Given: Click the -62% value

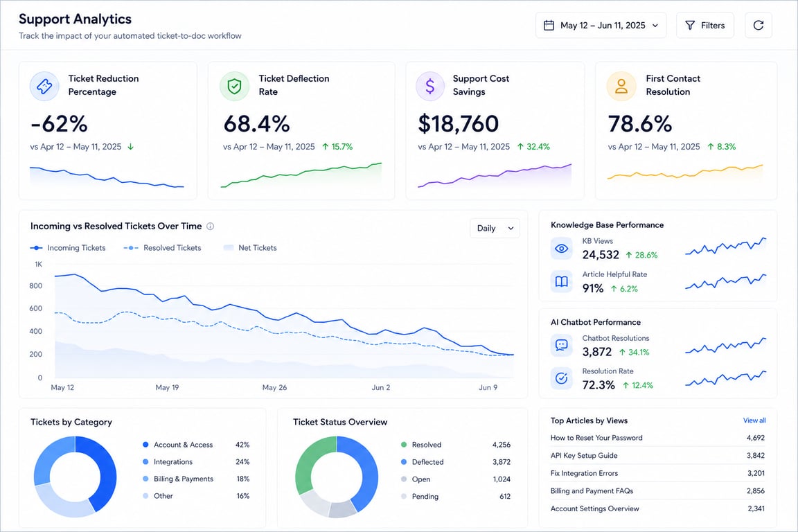Looking at the screenshot, I should click(59, 124).
